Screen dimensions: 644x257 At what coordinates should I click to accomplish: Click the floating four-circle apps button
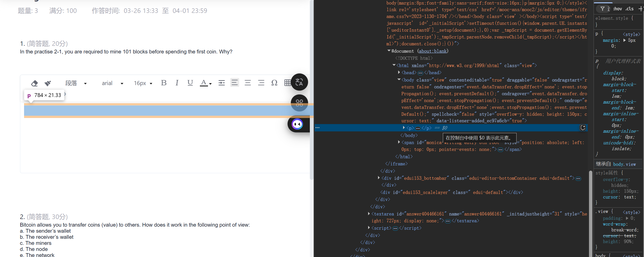(x=299, y=103)
